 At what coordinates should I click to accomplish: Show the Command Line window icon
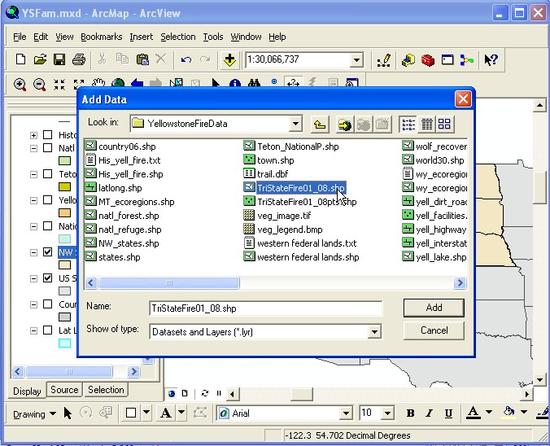coord(447,60)
